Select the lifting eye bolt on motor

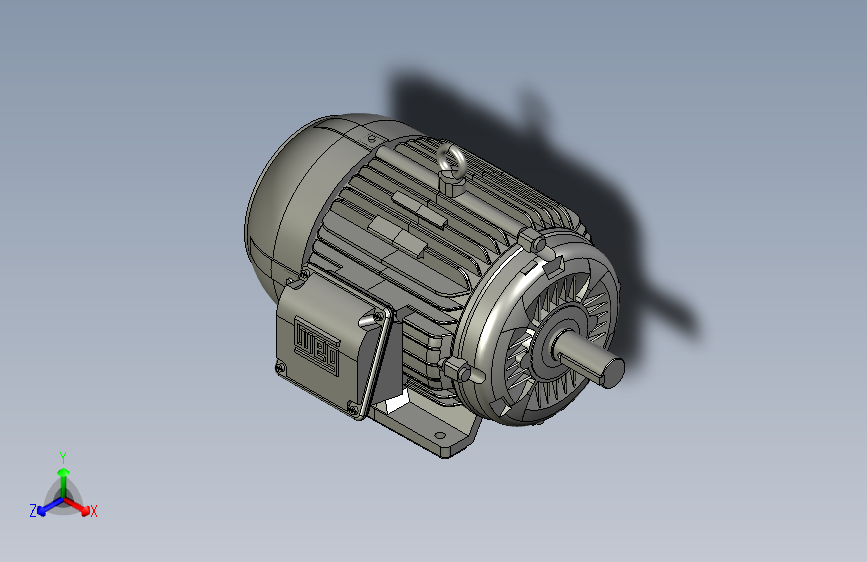[x=453, y=169]
